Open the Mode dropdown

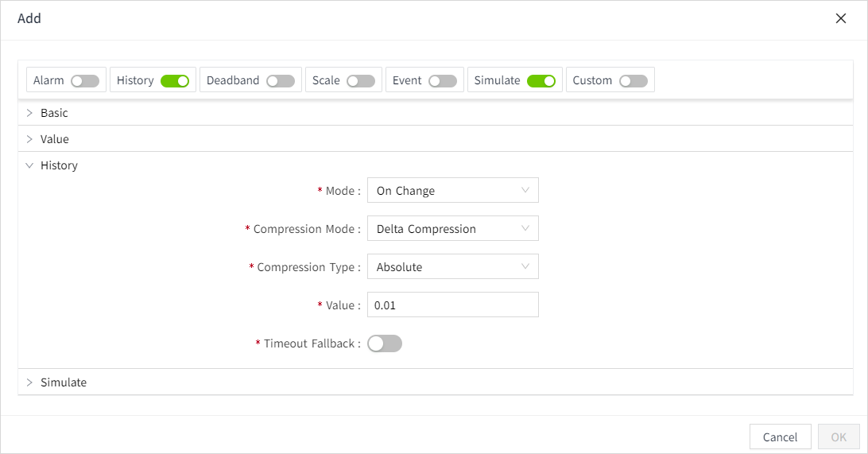coord(452,191)
